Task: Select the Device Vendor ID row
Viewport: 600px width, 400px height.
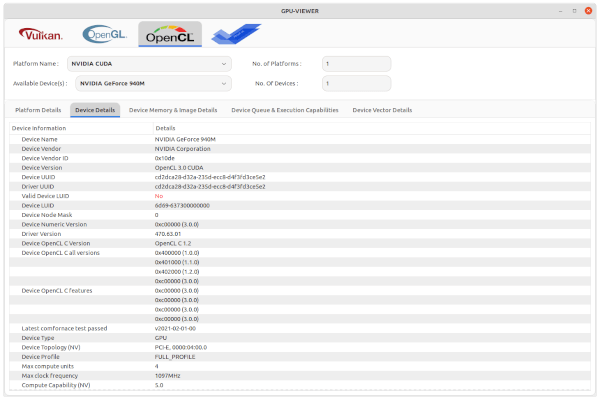Action: 300,158
